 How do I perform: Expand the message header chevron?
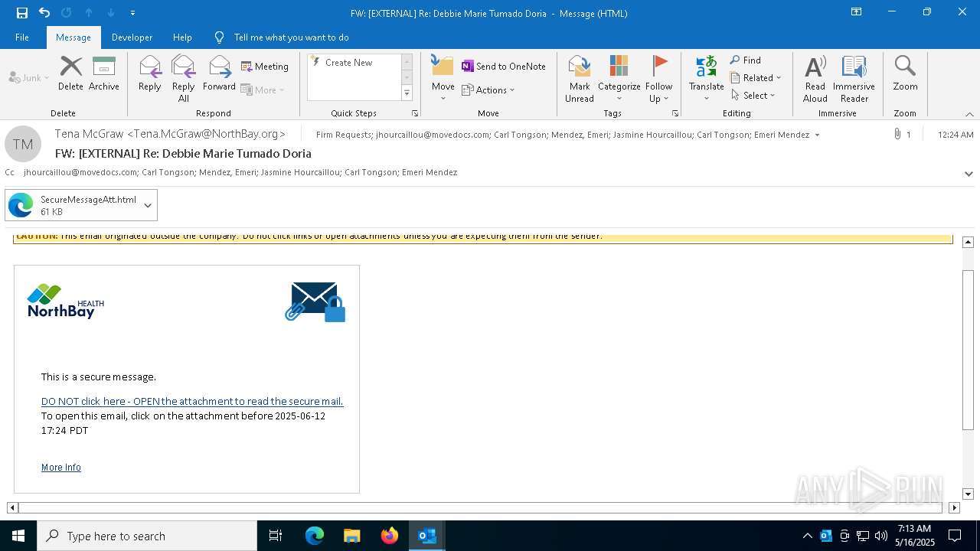click(969, 174)
